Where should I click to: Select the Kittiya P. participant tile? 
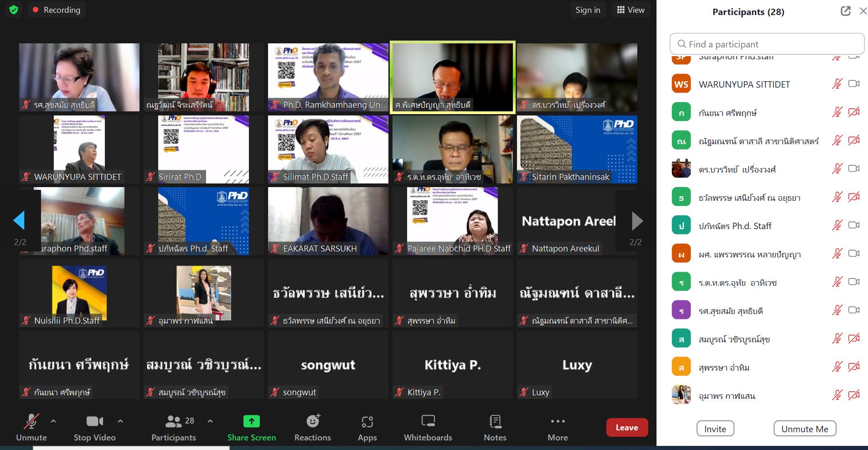pos(453,365)
